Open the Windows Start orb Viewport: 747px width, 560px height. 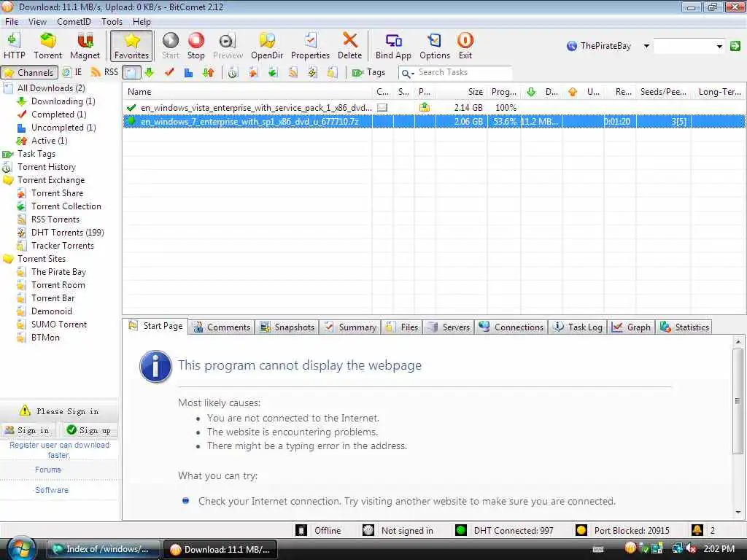[x=20, y=548]
